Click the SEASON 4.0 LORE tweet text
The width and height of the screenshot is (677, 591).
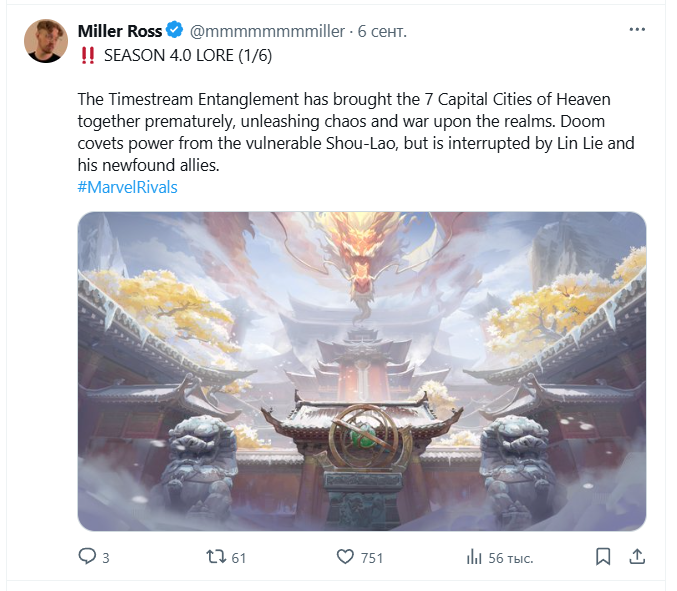tap(188, 56)
